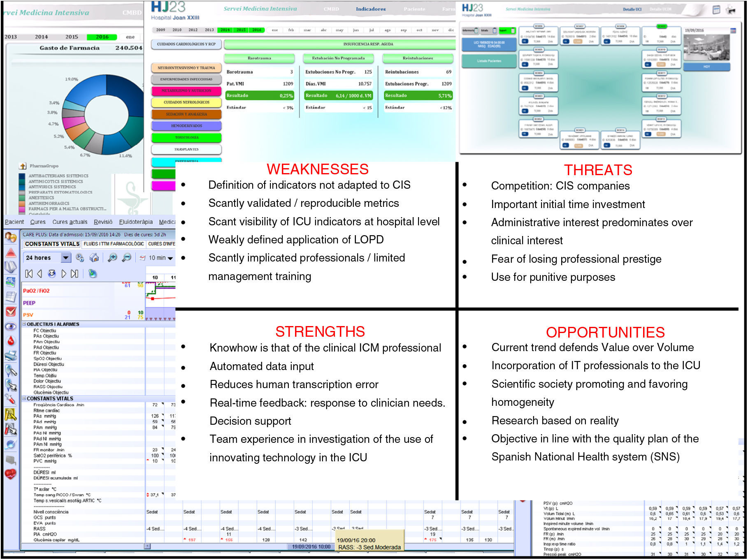Viewport: 748px width, 560px height.
Task: Collapse the OBJECTIUS I ALARMES section
Action: (24, 324)
